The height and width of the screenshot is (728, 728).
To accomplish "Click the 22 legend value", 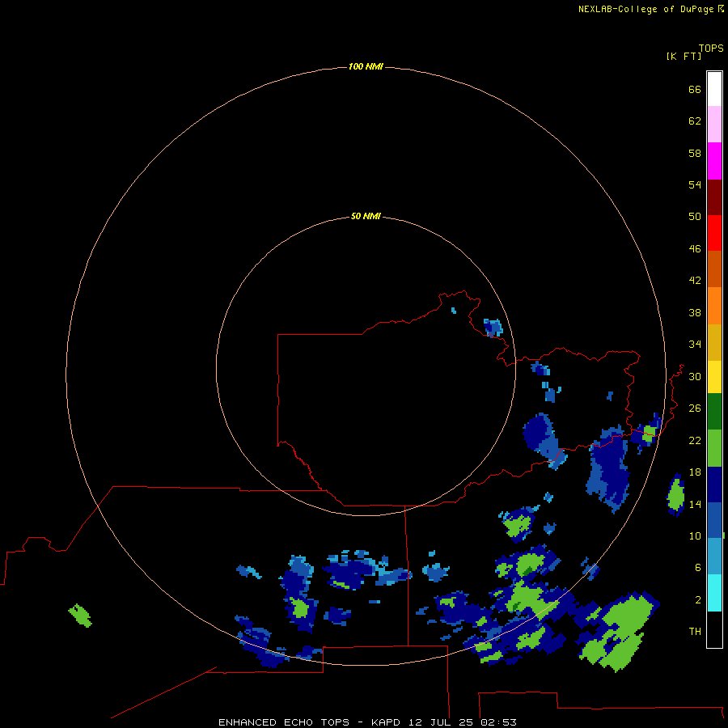I will point(695,441).
